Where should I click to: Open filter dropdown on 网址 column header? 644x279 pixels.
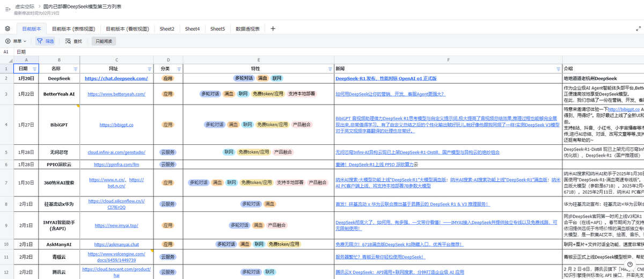click(150, 69)
